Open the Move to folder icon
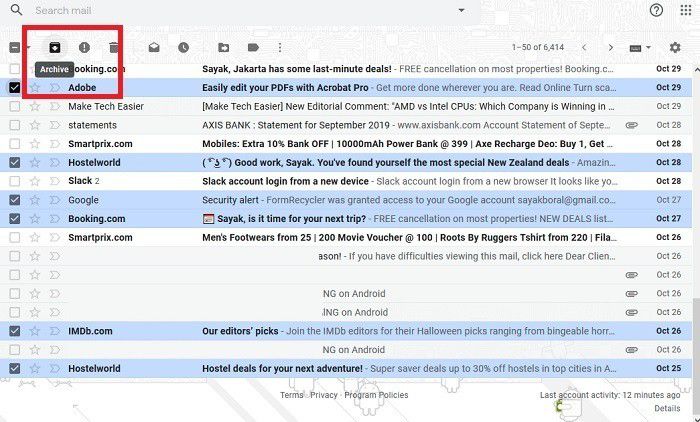 coord(223,47)
